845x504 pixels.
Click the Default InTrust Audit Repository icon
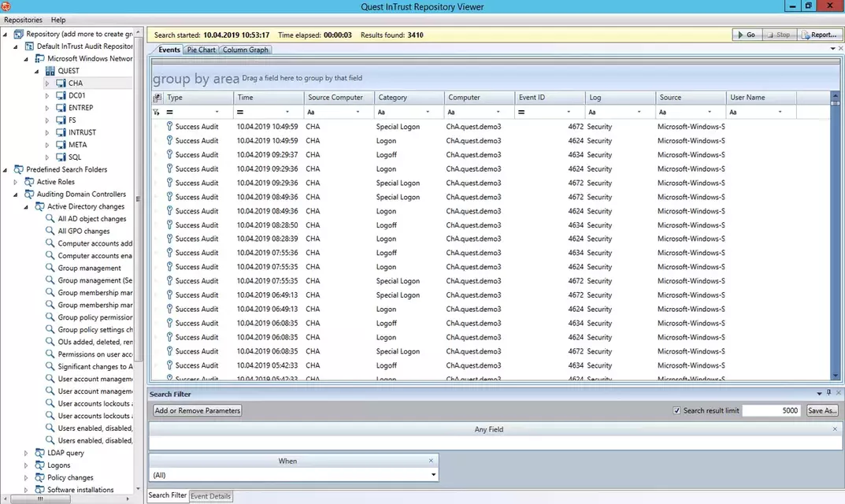coord(29,46)
